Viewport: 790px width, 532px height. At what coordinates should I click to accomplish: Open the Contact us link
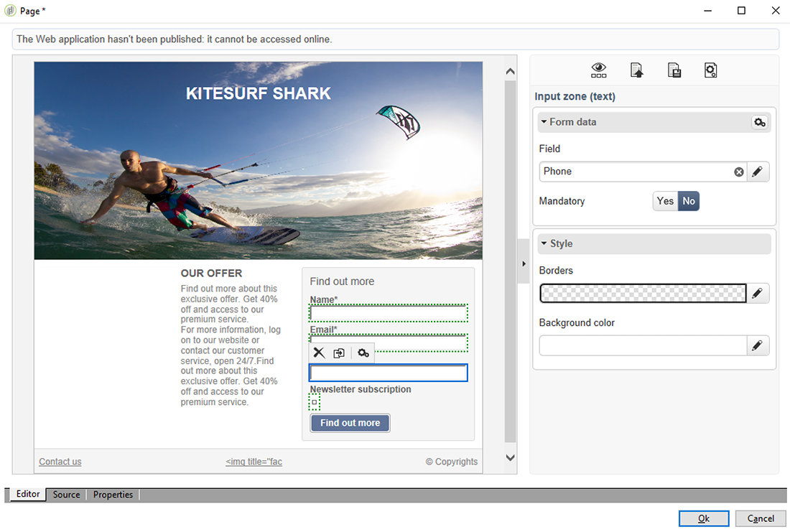60,462
